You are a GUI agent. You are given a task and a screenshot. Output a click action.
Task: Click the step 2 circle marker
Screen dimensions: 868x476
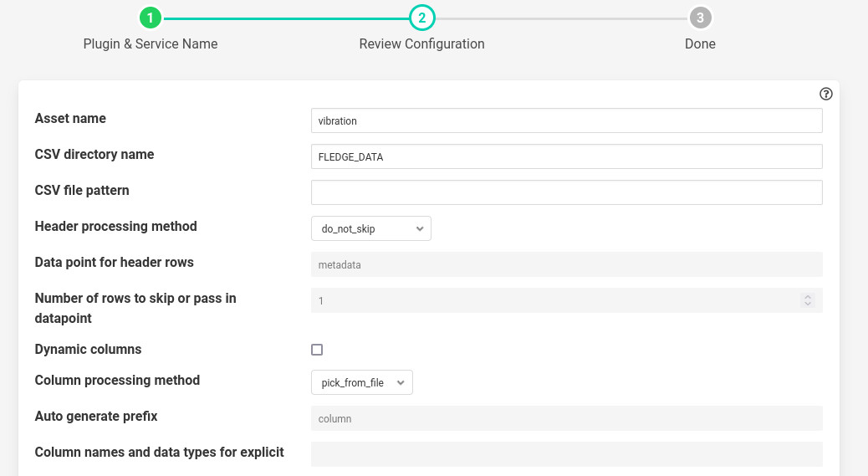tap(422, 18)
